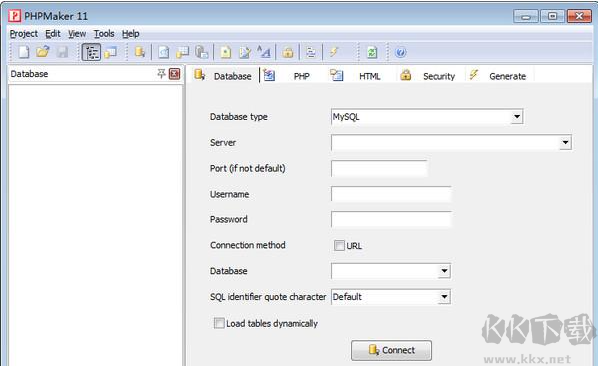Image resolution: width=598 pixels, height=366 pixels.
Task: Click the green refresh document icon
Action: click(x=372, y=52)
